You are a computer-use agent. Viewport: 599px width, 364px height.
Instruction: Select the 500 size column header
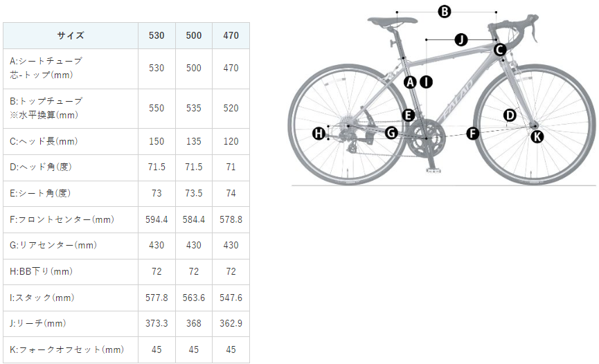click(194, 35)
